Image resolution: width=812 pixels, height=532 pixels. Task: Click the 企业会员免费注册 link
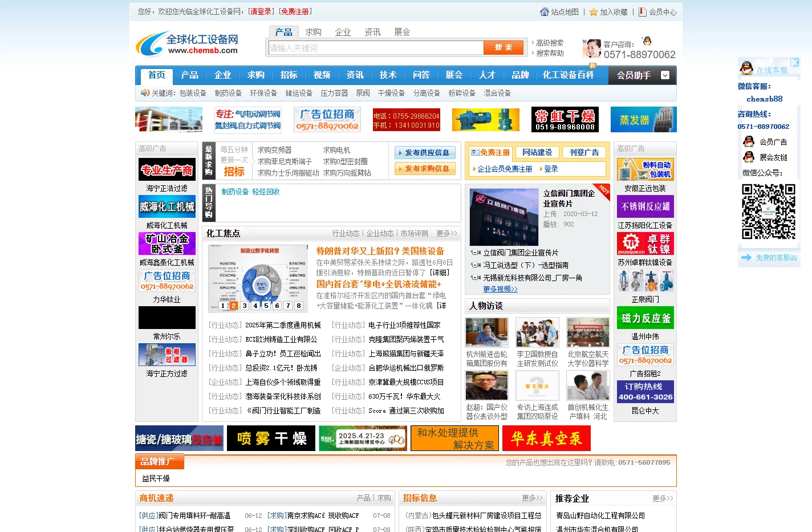click(x=505, y=169)
